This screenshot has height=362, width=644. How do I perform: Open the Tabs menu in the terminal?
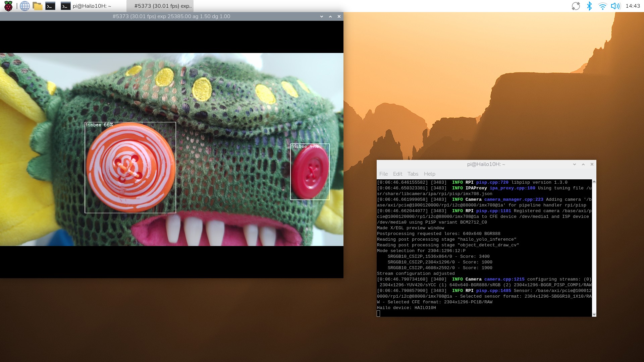click(x=413, y=174)
